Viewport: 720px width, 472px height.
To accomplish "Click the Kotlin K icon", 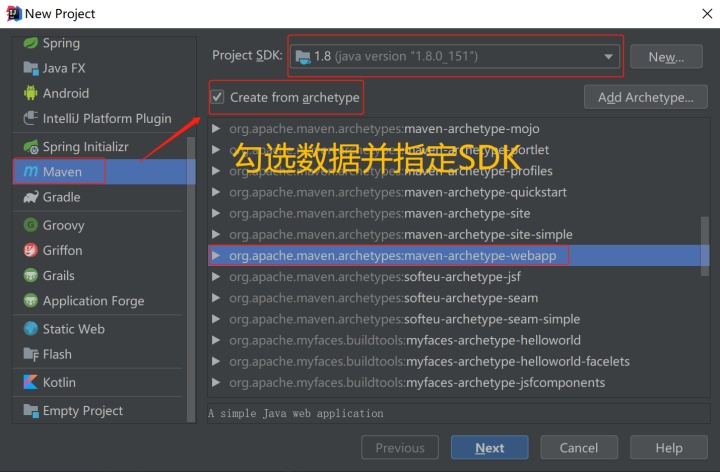I will coord(31,382).
